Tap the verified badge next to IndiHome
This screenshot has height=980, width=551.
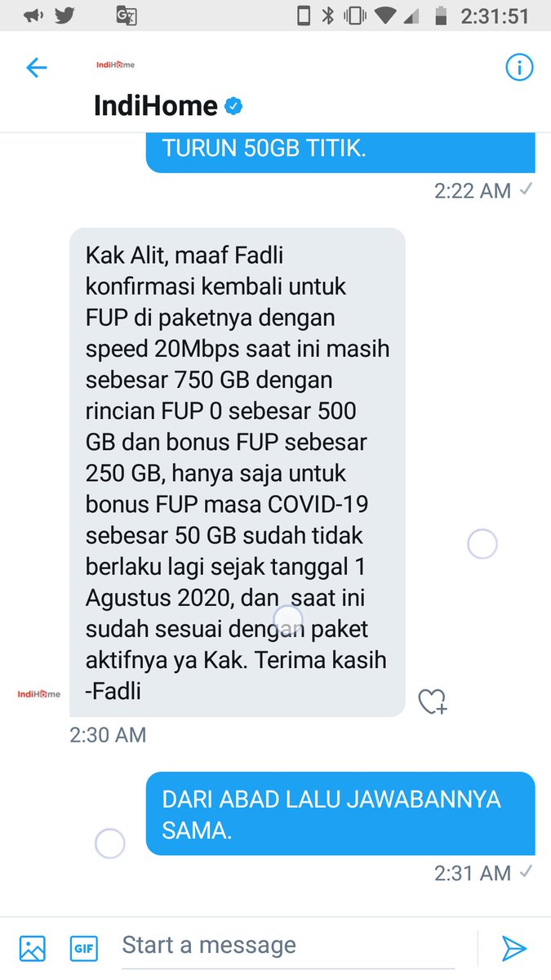click(x=234, y=105)
